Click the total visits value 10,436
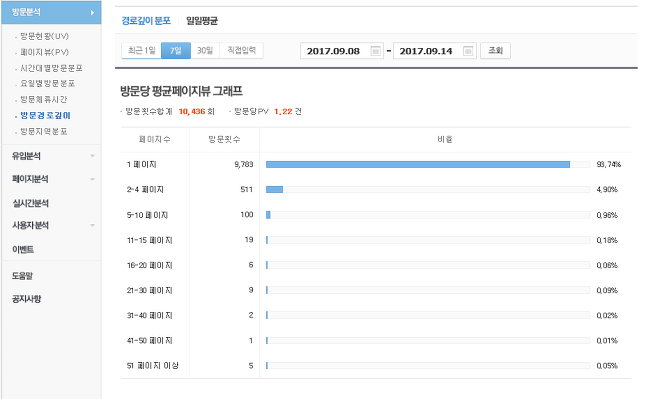This screenshot has height=399, width=646. 192,112
